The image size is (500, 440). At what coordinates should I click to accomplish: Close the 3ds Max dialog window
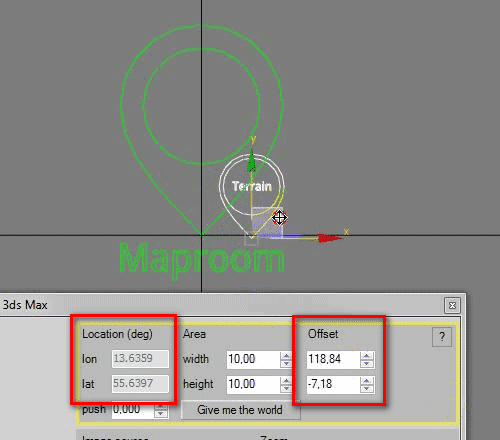pyautogui.click(x=452, y=305)
